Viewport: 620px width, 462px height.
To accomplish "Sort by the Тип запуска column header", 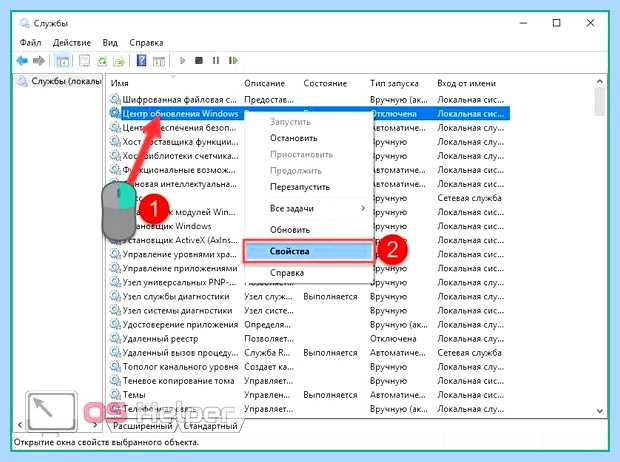I will (x=394, y=83).
